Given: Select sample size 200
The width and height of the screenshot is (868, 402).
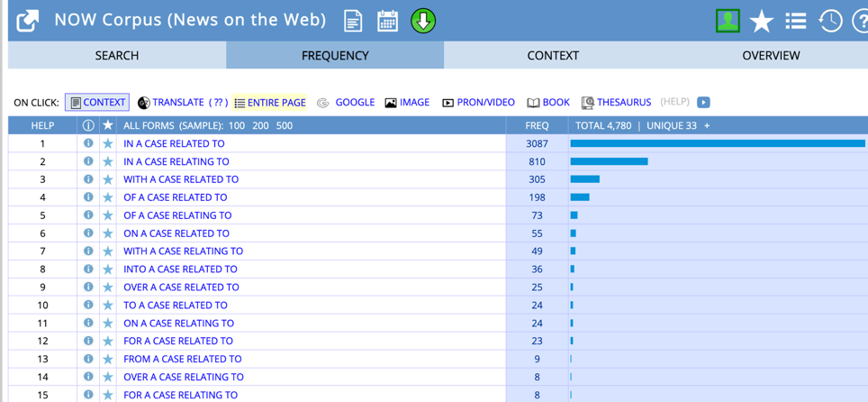Looking at the screenshot, I should click(261, 126).
